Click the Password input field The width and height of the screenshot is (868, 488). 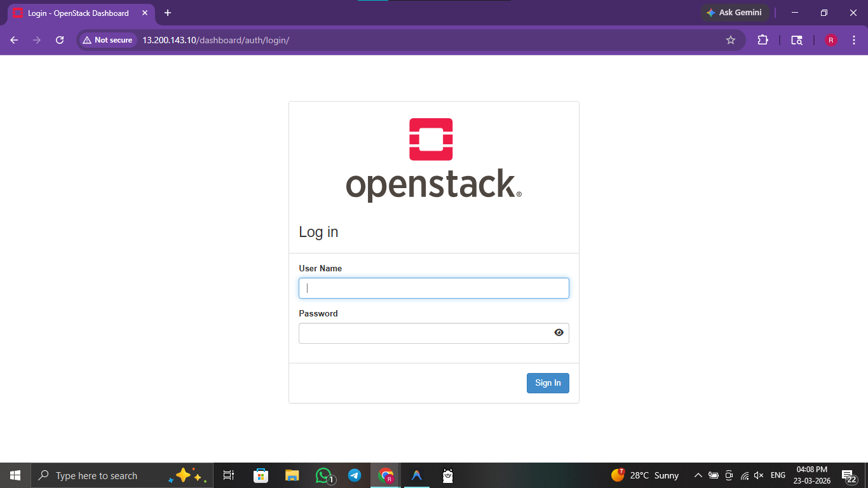click(434, 333)
